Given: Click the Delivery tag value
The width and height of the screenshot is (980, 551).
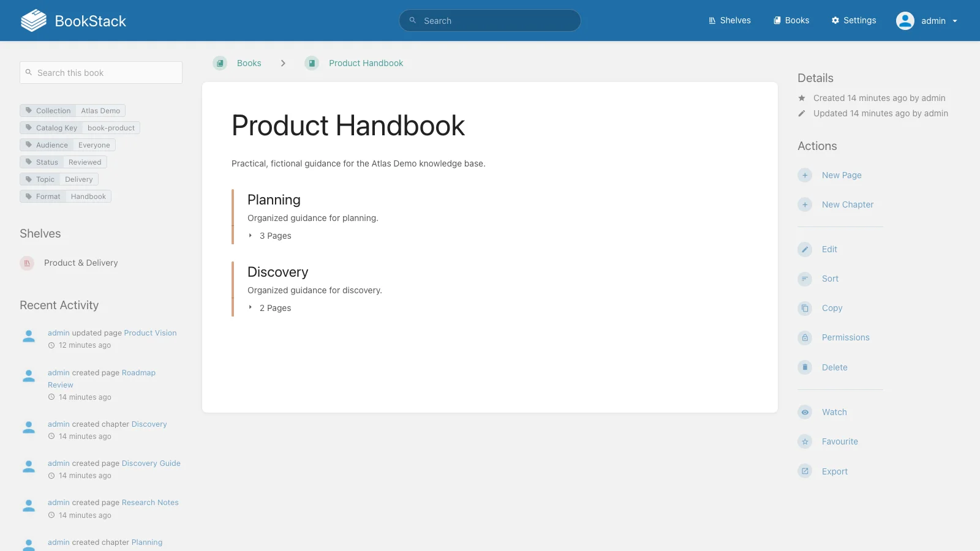Looking at the screenshot, I should (79, 179).
